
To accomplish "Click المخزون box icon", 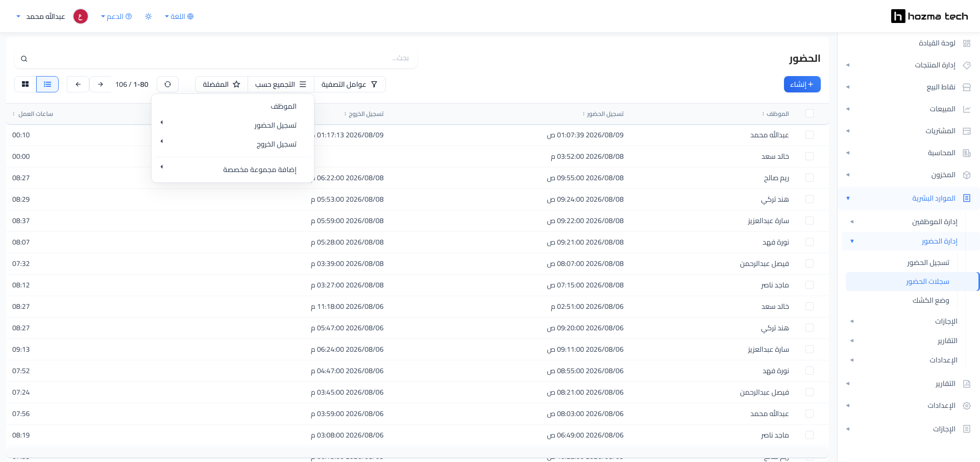I will point(966,175).
